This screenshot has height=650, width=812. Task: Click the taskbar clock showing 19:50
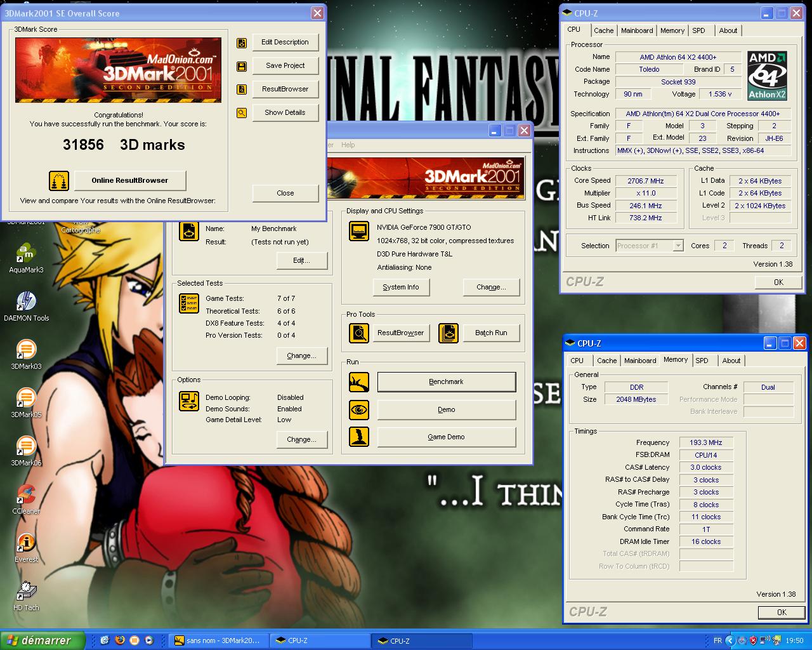click(794, 640)
